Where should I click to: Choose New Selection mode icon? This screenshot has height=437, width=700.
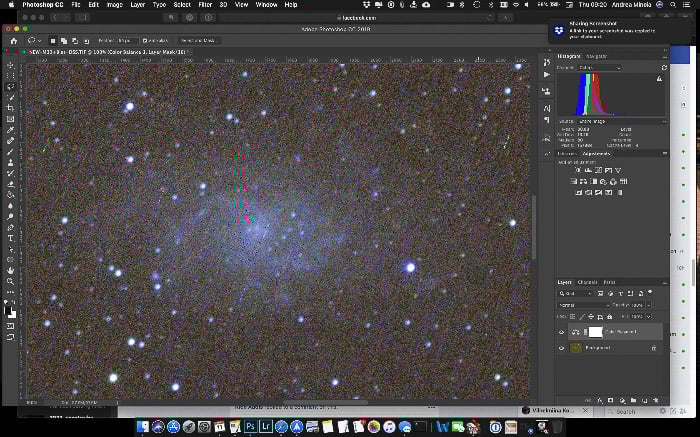(x=53, y=41)
